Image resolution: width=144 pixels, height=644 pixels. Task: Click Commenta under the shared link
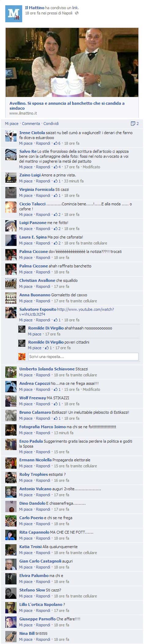tap(31, 124)
